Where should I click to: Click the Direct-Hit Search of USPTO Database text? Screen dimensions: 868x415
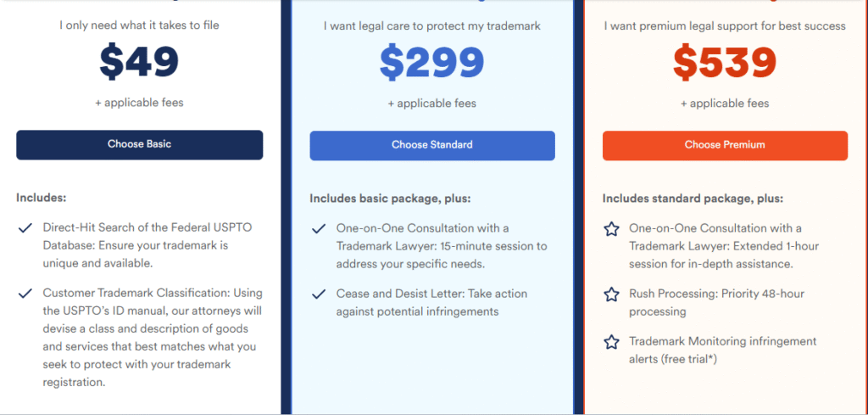(144, 245)
